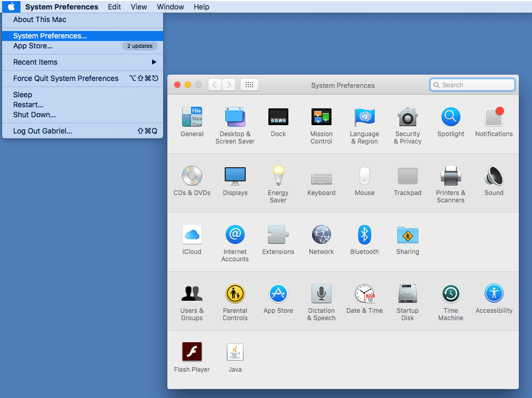Click the Show All grid button
This screenshot has height=398, width=532.
coord(249,85)
